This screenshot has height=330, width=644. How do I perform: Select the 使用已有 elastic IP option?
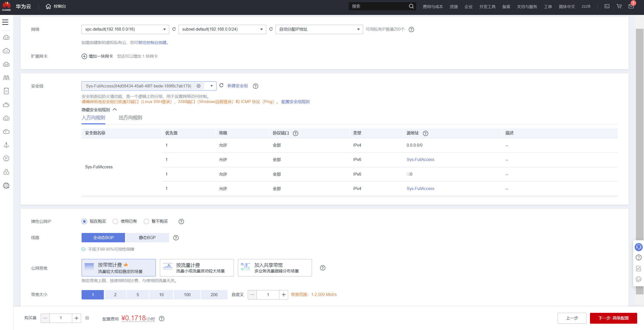115,222
